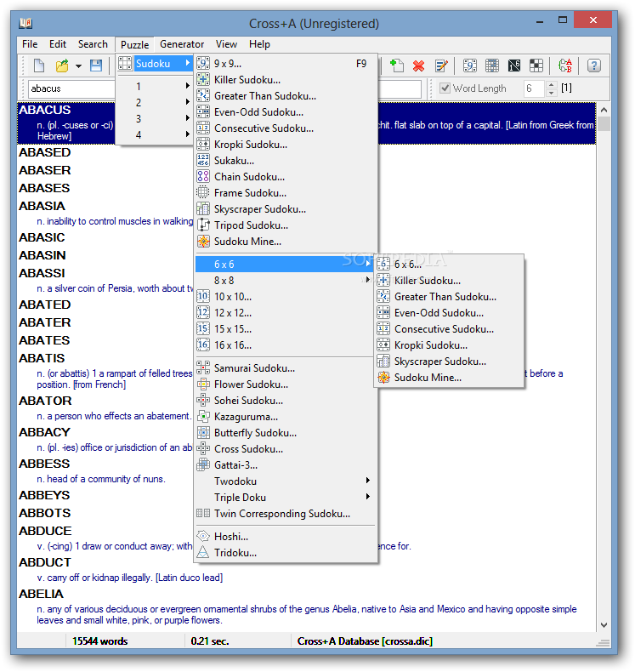The image size is (635, 672).
Task: Expand the Triple Doku submenu
Action: pos(286,498)
